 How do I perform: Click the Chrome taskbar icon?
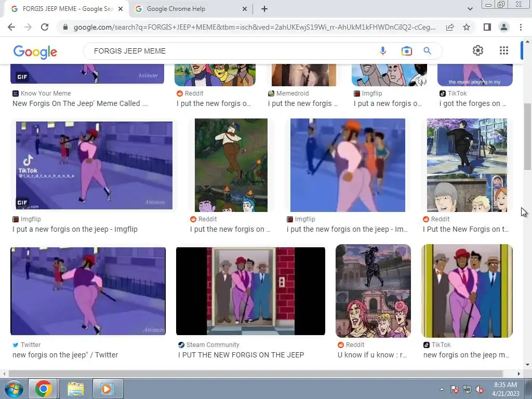(x=43, y=389)
